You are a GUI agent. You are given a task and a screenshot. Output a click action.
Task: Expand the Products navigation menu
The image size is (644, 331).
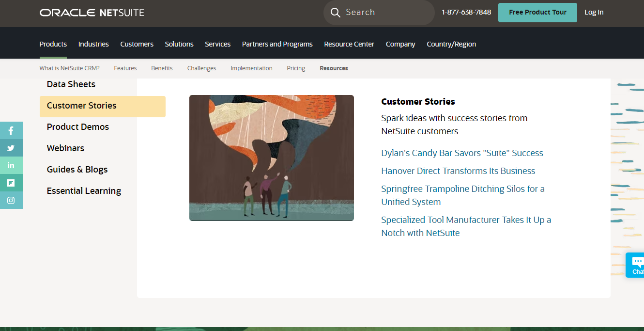[53, 44]
